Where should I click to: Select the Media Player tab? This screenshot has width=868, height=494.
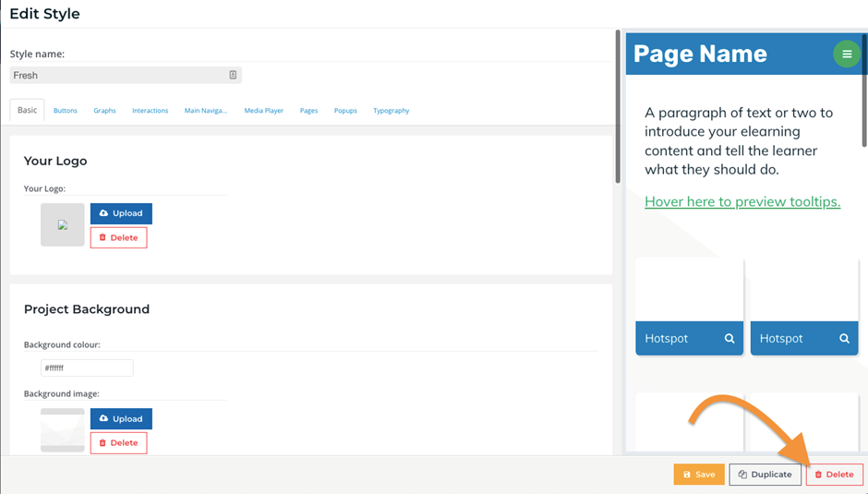tap(263, 111)
